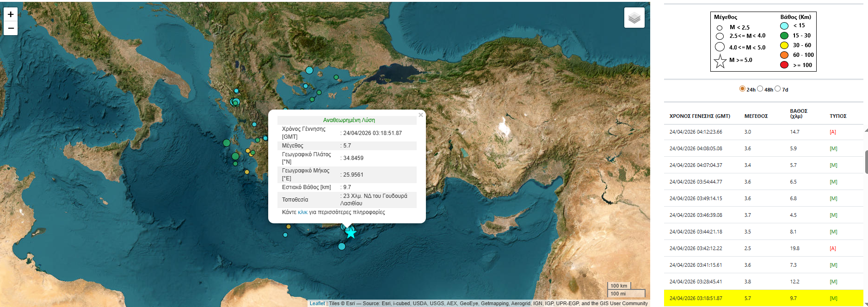This screenshot has height=307, width=868.
Task: Click the [M] type link for 04:08:05 event
Action: (x=833, y=149)
